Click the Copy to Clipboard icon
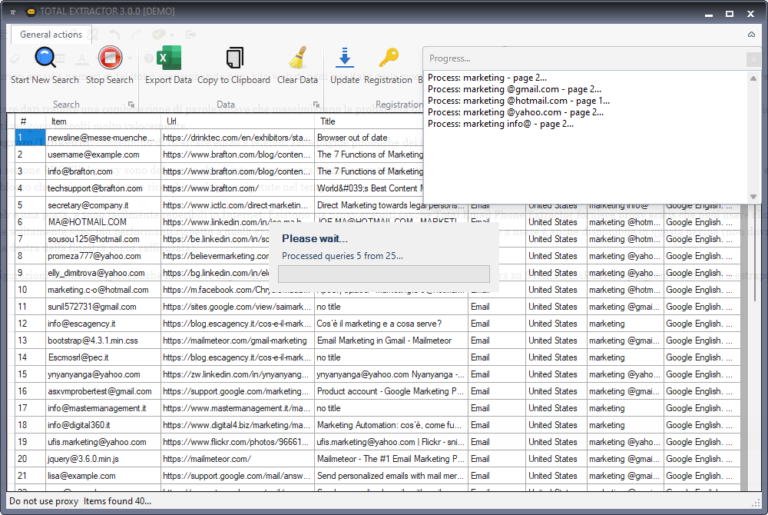Image resolution: width=768 pixels, height=515 pixels. pos(234,58)
